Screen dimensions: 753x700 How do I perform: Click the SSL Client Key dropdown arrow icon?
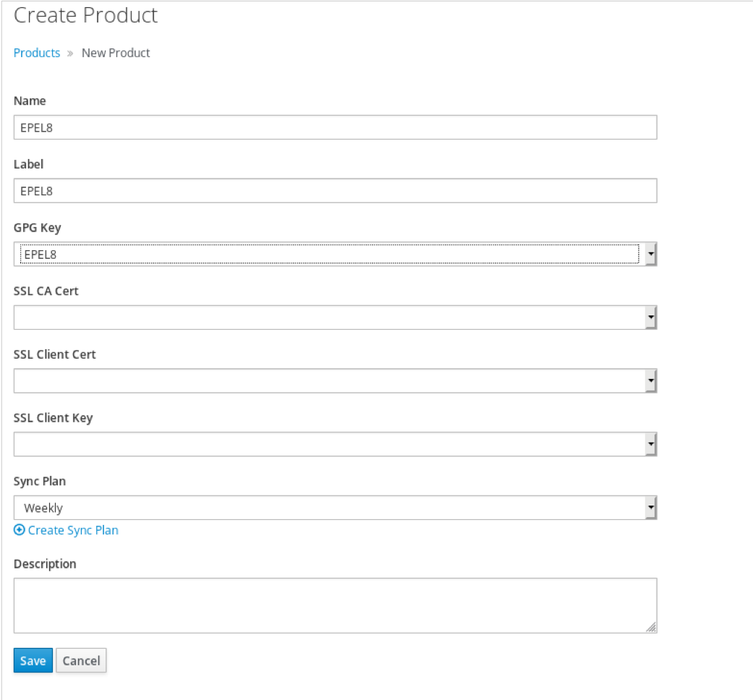651,443
